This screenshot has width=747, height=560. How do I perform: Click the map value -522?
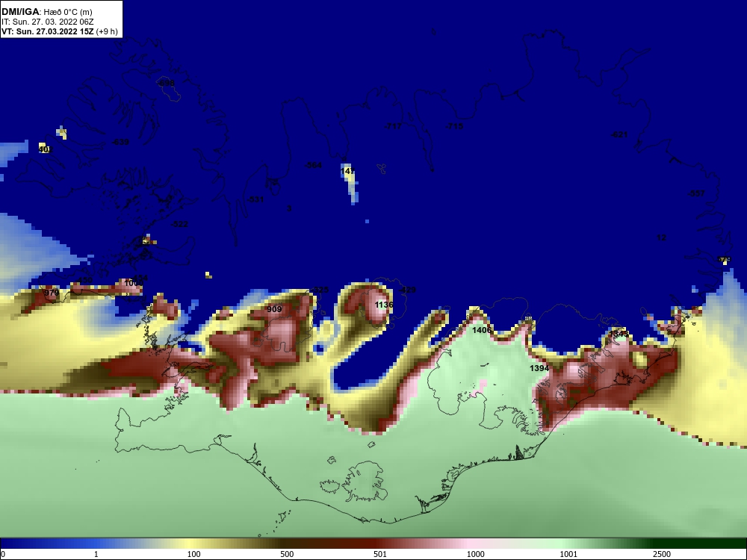pos(179,224)
